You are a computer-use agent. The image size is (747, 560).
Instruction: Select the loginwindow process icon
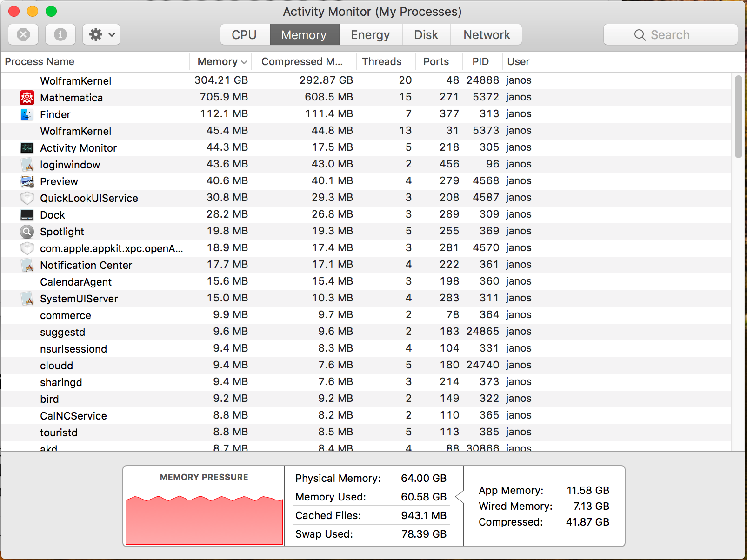27,165
